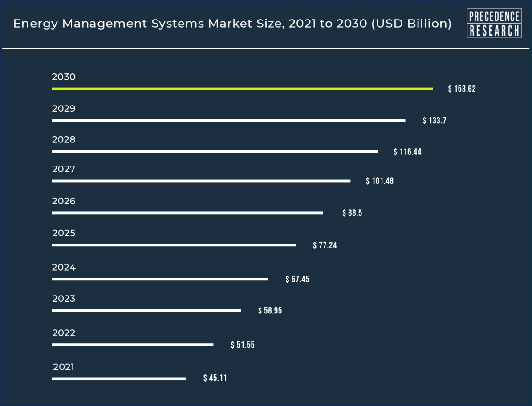This screenshot has height=406, width=532.
Task: Select the white 2028 bar
Action: point(215,151)
